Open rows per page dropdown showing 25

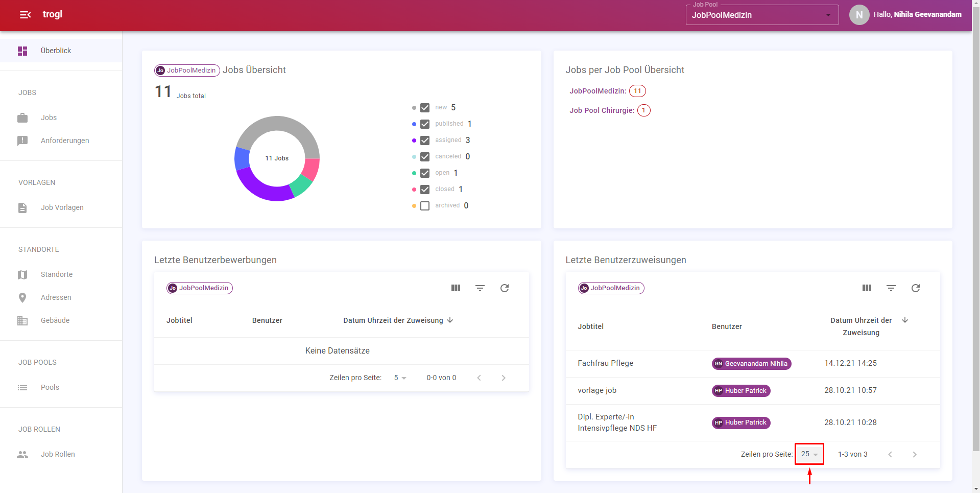coord(809,454)
